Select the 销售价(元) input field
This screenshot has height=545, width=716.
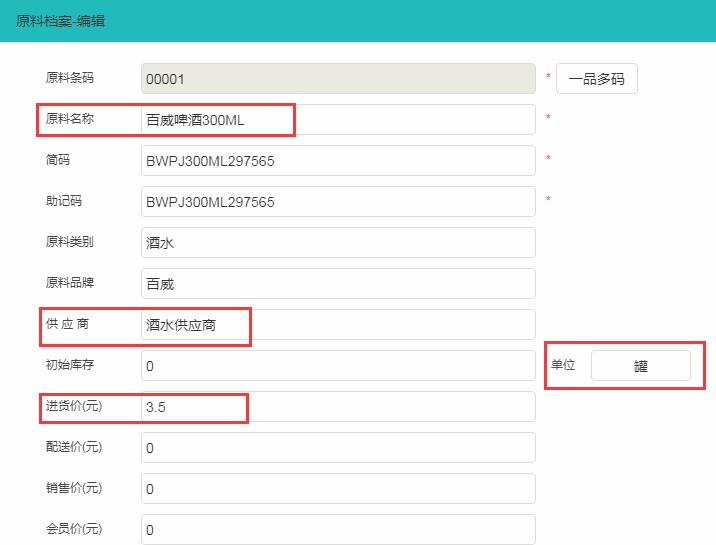(x=338, y=488)
